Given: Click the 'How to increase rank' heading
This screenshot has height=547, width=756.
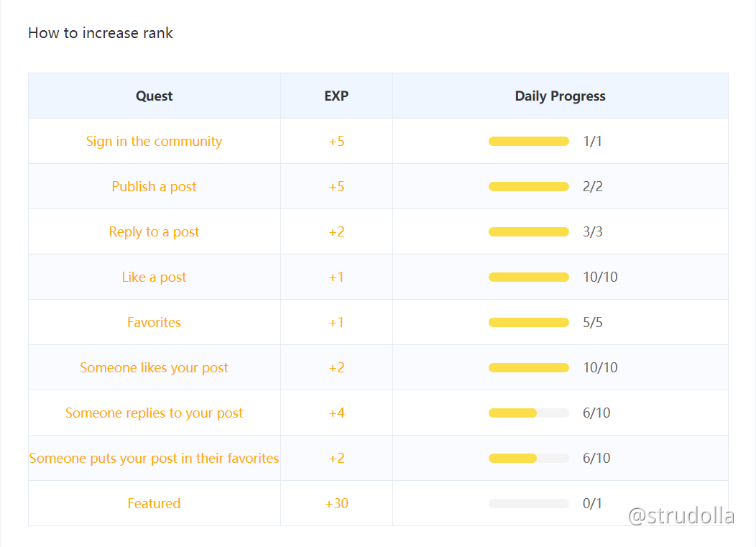Looking at the screenshot, I should pos(100,33).
